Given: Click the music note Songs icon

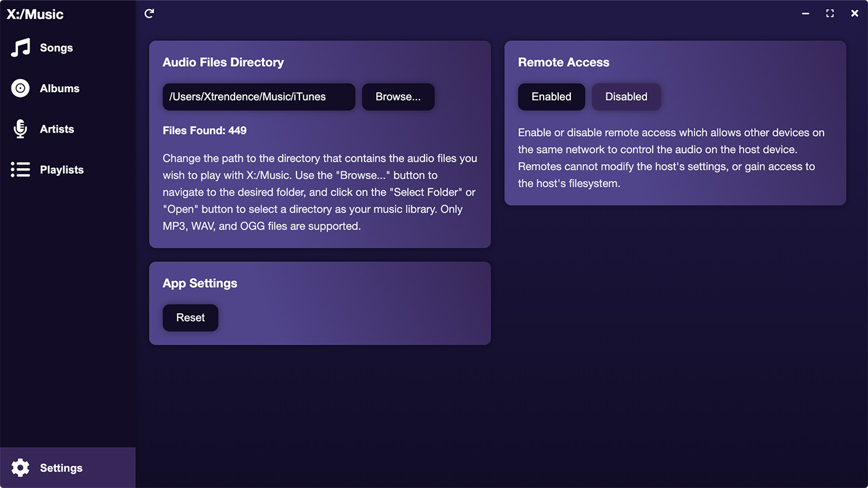Looking at the screenshot, I should pyautogui.click(x=20, y=48).
